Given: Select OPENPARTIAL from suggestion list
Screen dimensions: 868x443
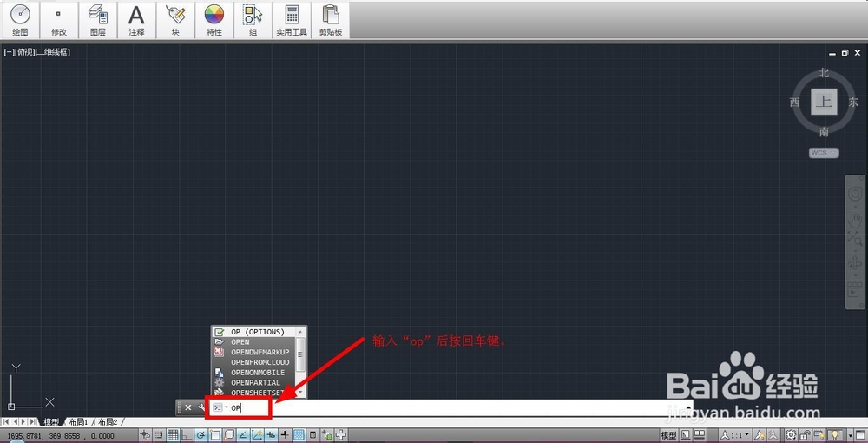Looking at the screenshot, I should 254,383.
